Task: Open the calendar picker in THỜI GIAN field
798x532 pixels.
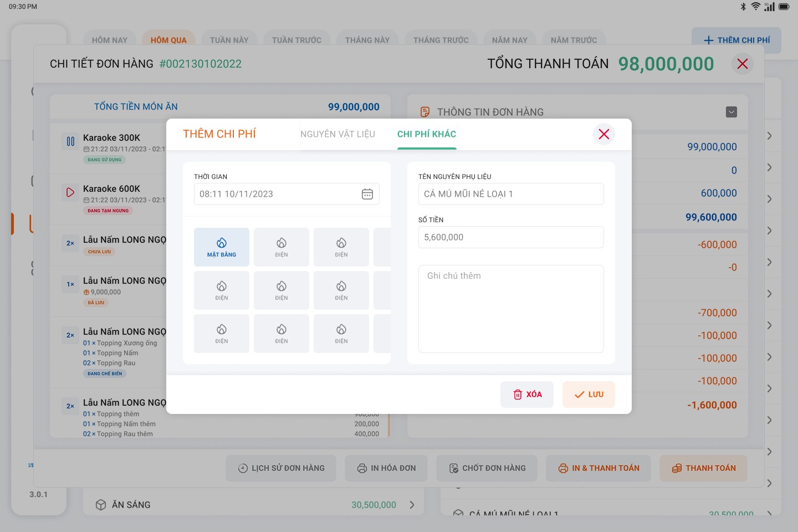Action: pyautogui.click(x=367, y=194)
